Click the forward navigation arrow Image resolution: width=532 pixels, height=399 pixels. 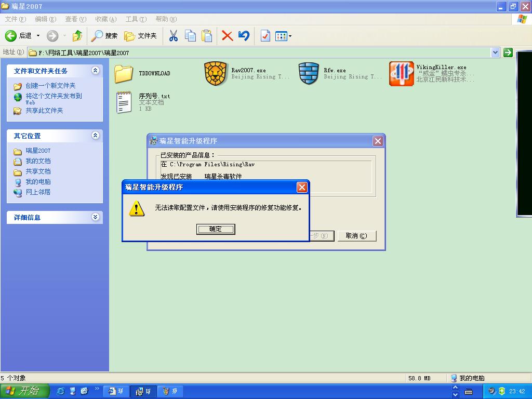(52, 36)
